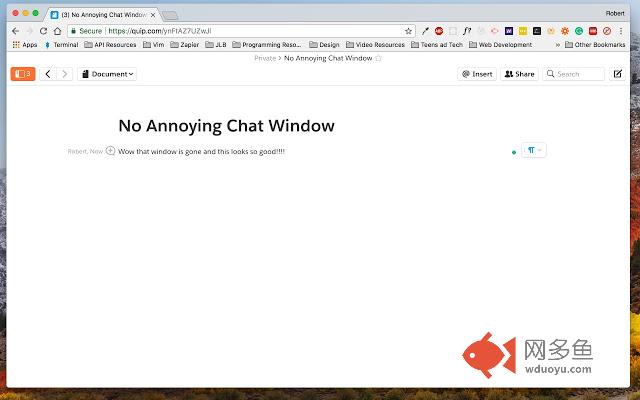Star the document in the breadcrumb
The height and width of the screenshot is (400, 640).
pyautogui.click(x=378, y=58)
